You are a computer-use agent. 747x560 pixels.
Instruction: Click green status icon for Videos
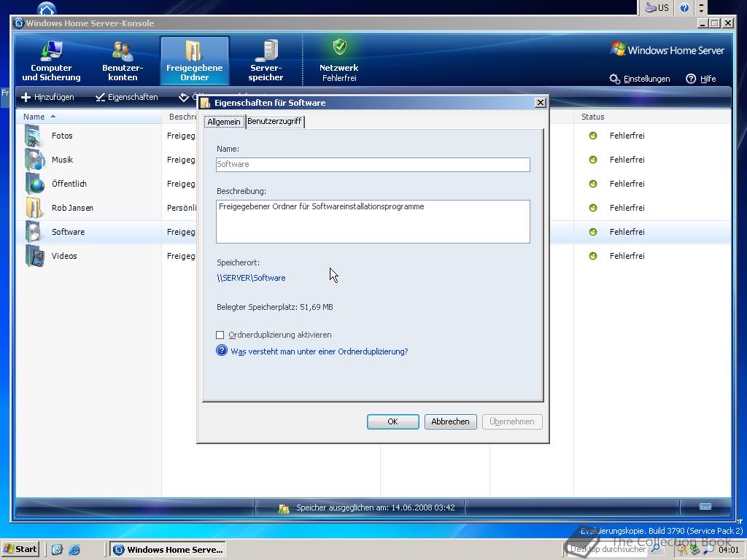click(592, 256)
